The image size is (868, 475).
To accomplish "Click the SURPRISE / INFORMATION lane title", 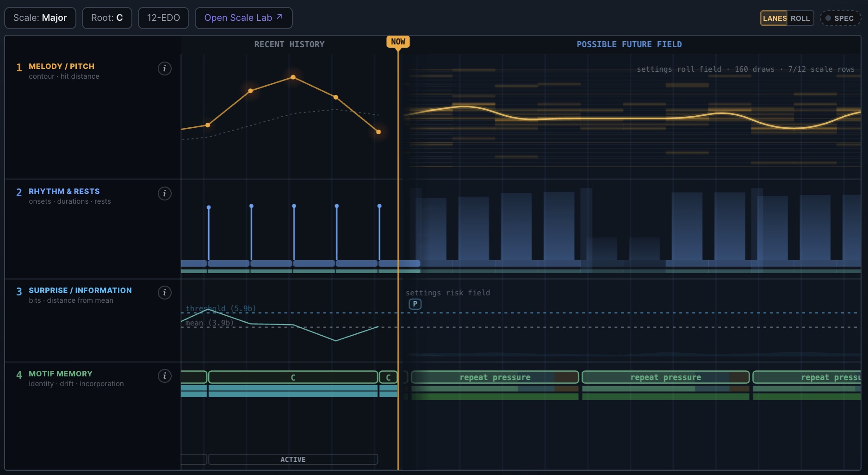I will tap(80, 290).
